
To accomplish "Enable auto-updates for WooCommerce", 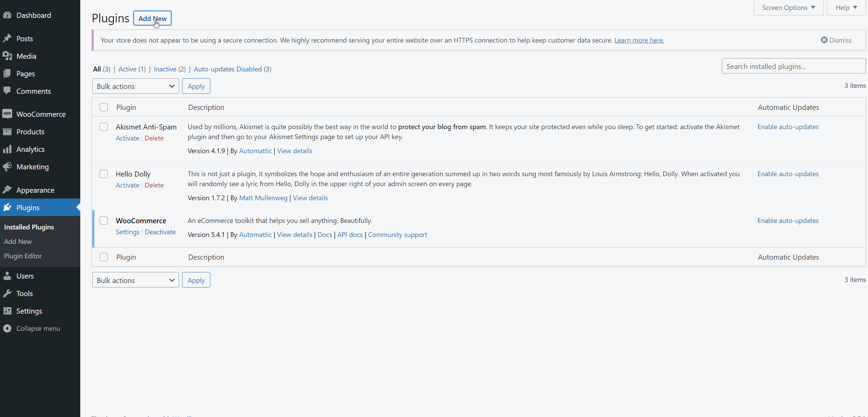I will click(788, 221).
